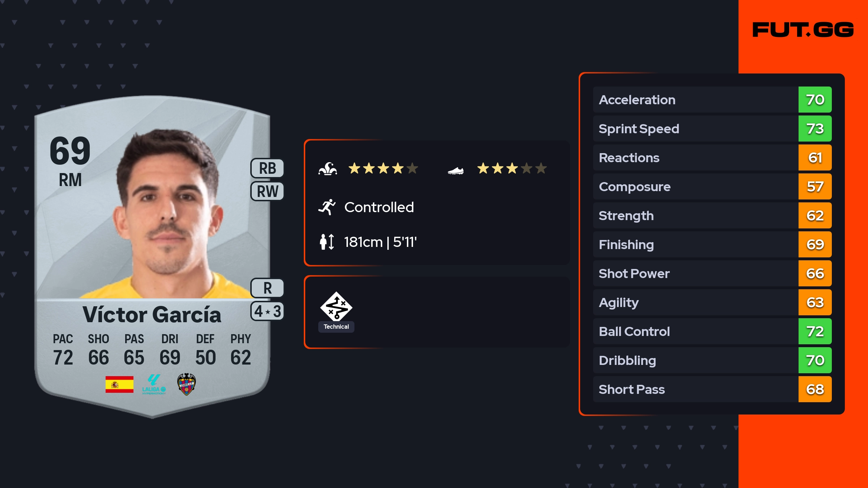Click the R preferred foot badge
Viewport: 868px width, 488px height.
(x=267, y=288)
